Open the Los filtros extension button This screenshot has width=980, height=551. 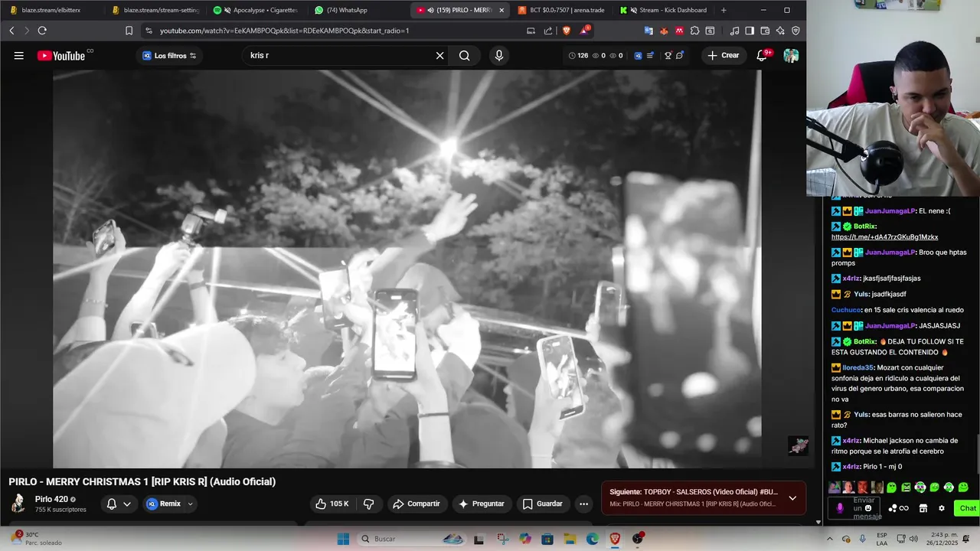tap(169, 55)
